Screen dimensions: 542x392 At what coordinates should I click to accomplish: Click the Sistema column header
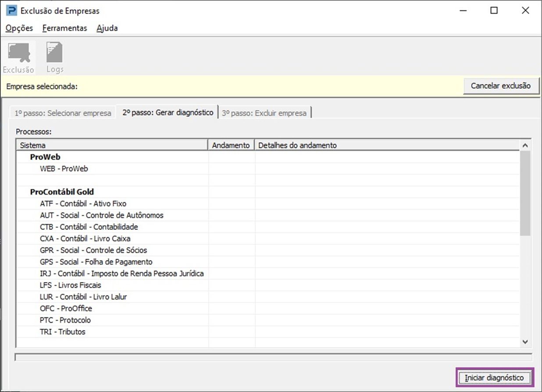(x=112, y=145)
